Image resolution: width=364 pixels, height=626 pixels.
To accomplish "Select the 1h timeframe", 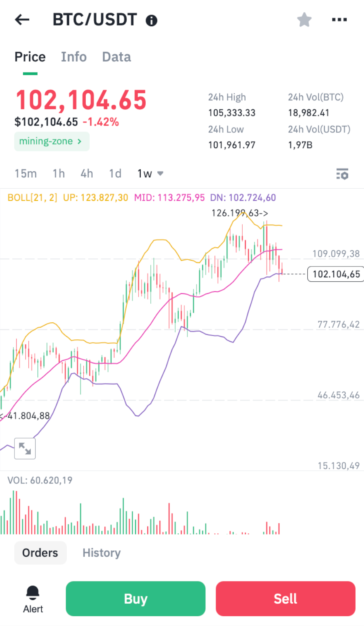I will tap(59, 174).
